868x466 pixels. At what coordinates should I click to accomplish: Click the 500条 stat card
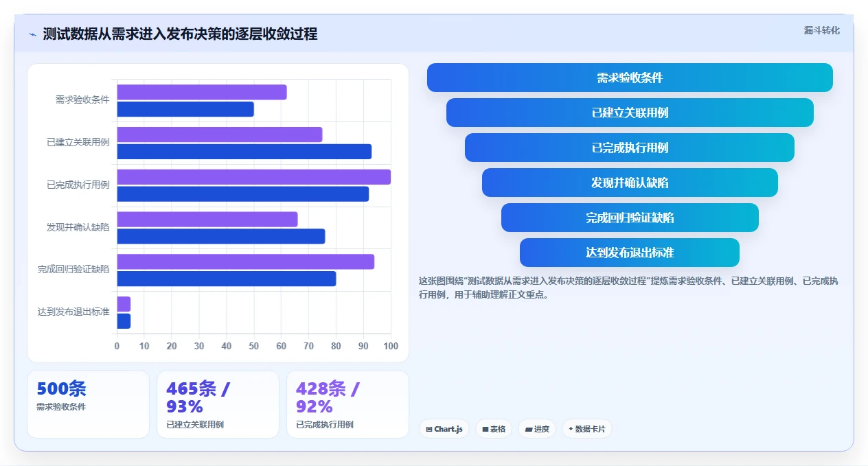[x=88, y=404]
